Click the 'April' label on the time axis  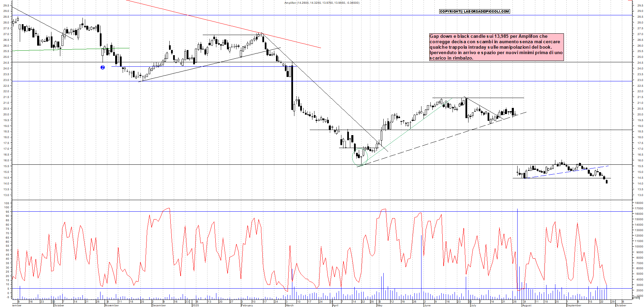pyautogui.click(x=335, y=305)
